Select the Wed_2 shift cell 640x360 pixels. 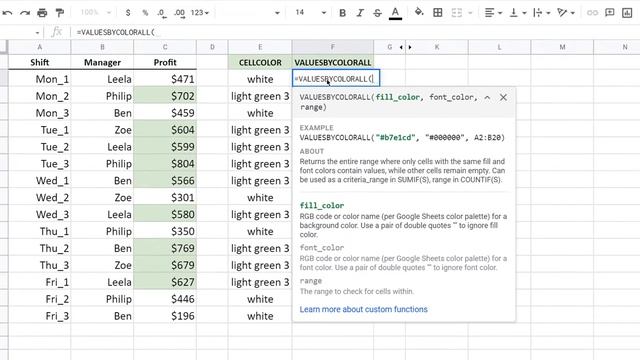(40, 198)
